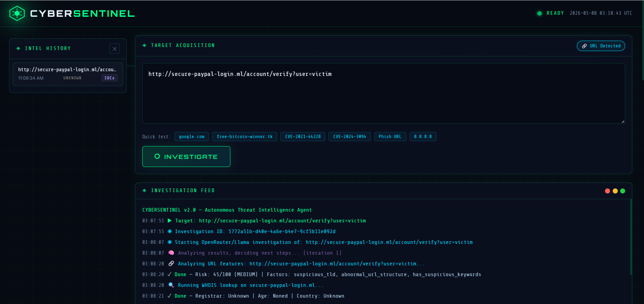This screenshot has height=304, width=644.
Task: Click the IOCs badge in history entry
Action: (x=110, y=78)
